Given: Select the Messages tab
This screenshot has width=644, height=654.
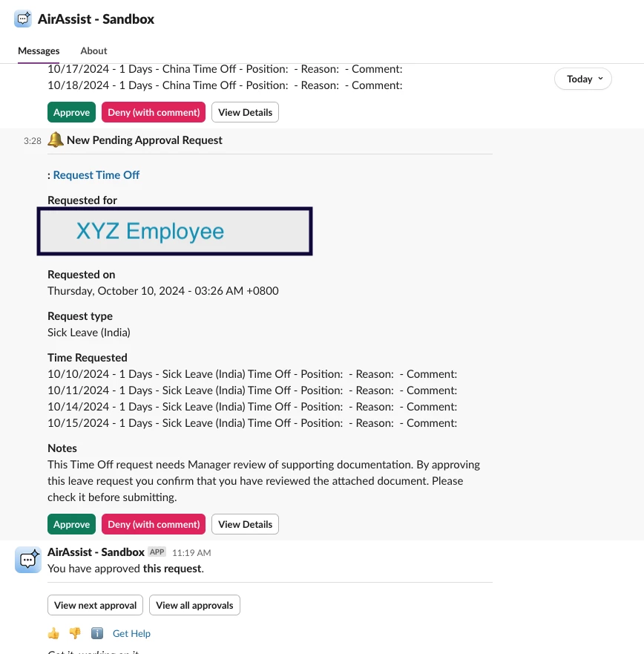Looking at the screenshot, I should point(39,51).
